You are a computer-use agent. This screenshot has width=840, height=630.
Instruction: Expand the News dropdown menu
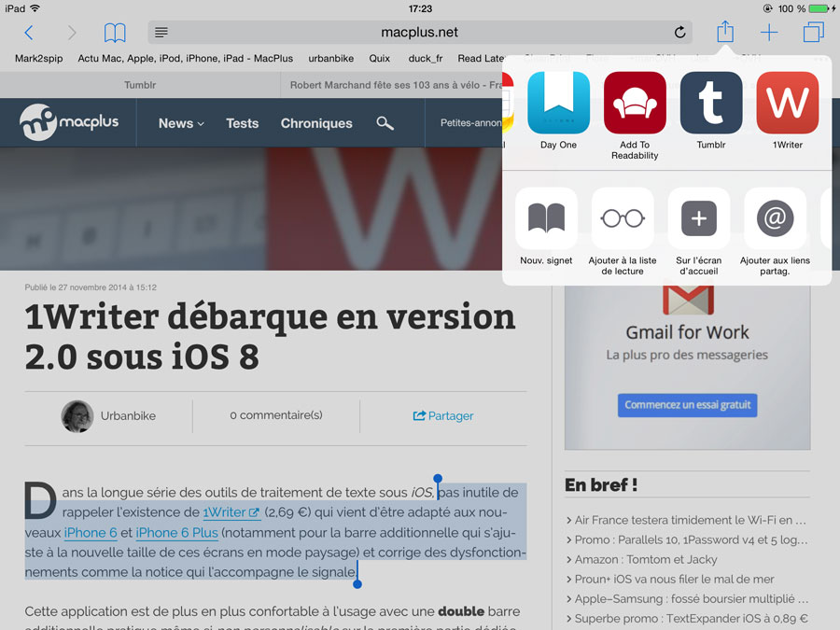pos(181,123)
